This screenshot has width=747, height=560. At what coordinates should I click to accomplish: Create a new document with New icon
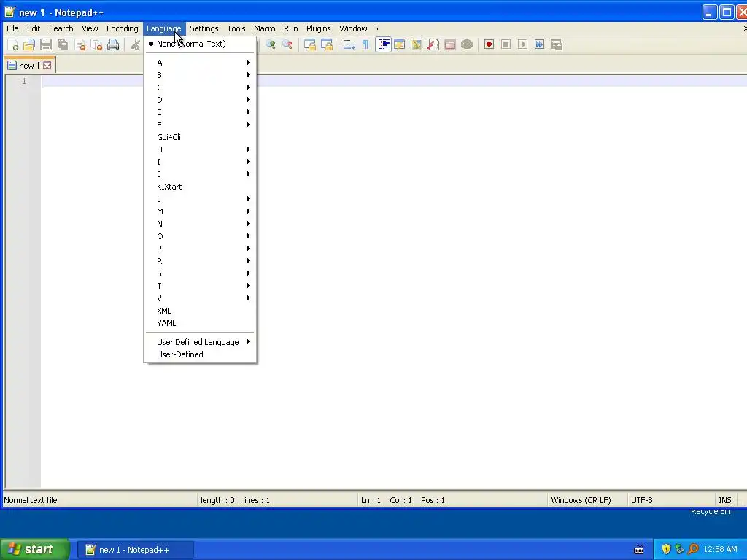click(x=13, y=44)
